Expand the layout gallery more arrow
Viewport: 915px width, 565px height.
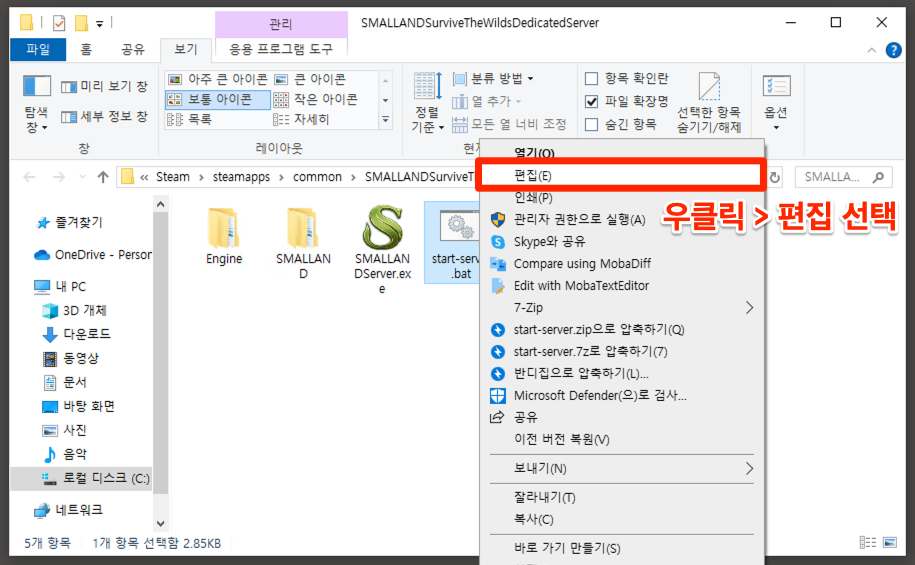[x=386, y=120]
